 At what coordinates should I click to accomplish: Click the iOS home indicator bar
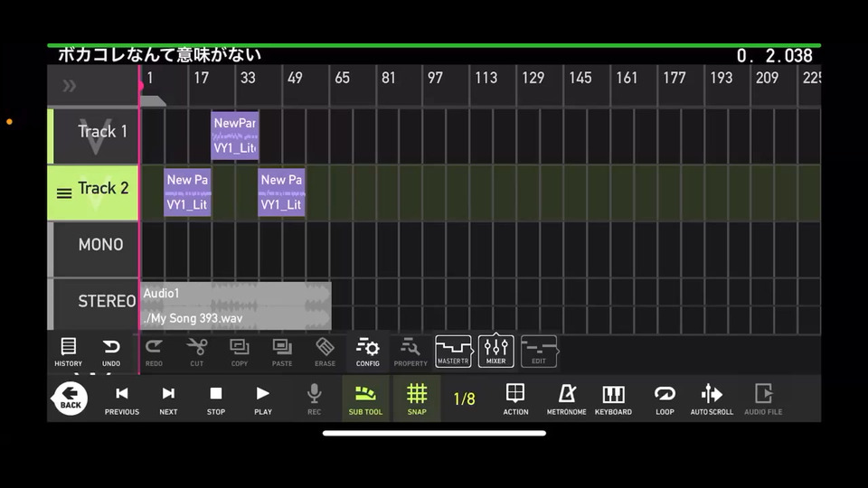coord(434,433)
